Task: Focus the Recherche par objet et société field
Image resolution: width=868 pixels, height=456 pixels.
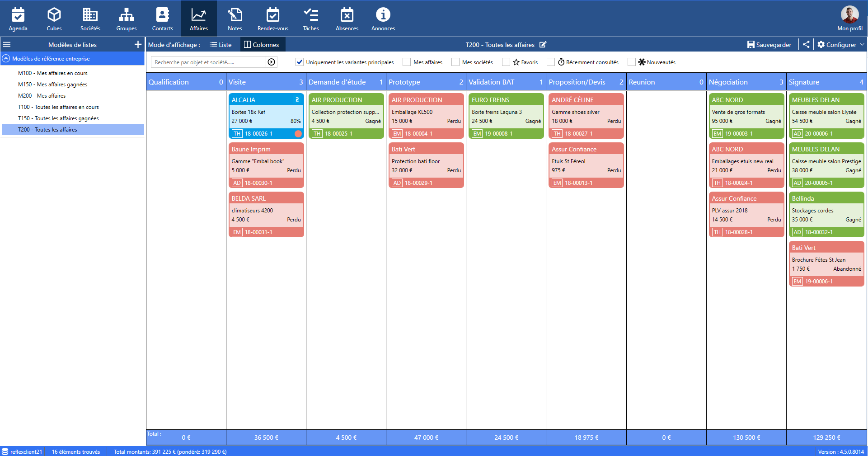Action: (209, 62)
